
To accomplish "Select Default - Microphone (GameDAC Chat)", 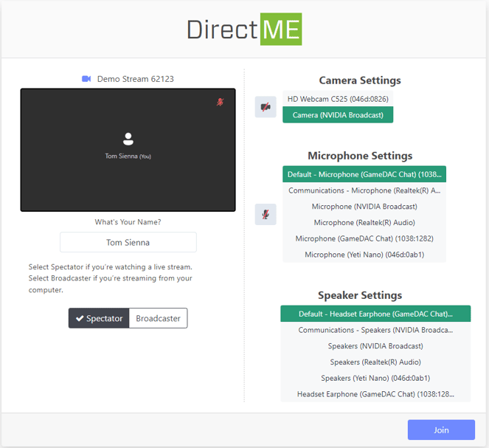I will [364, 174].
